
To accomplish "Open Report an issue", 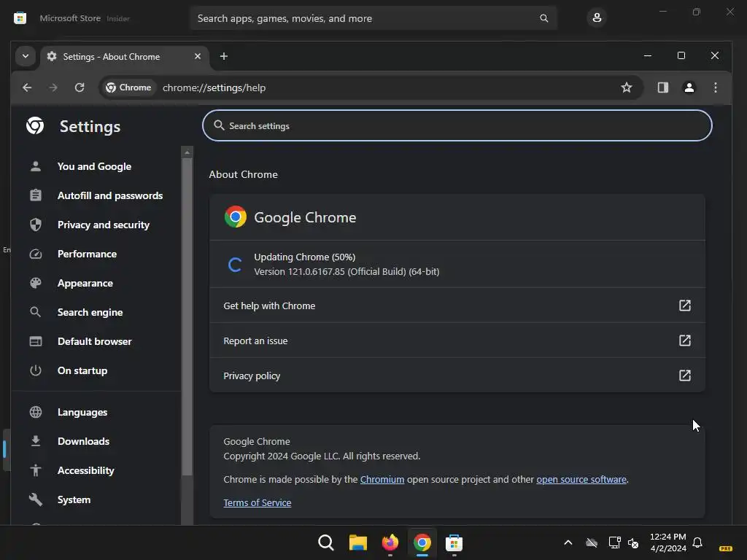I will coord(457,341).
